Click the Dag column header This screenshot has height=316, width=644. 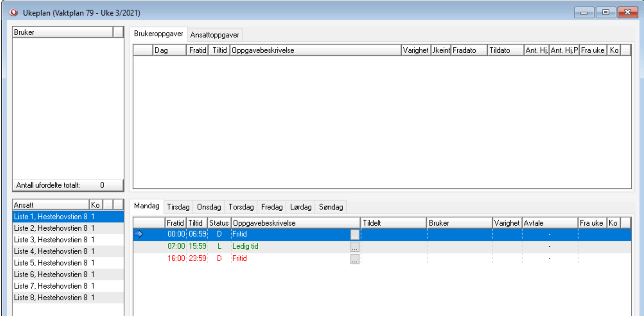point(170,50)
